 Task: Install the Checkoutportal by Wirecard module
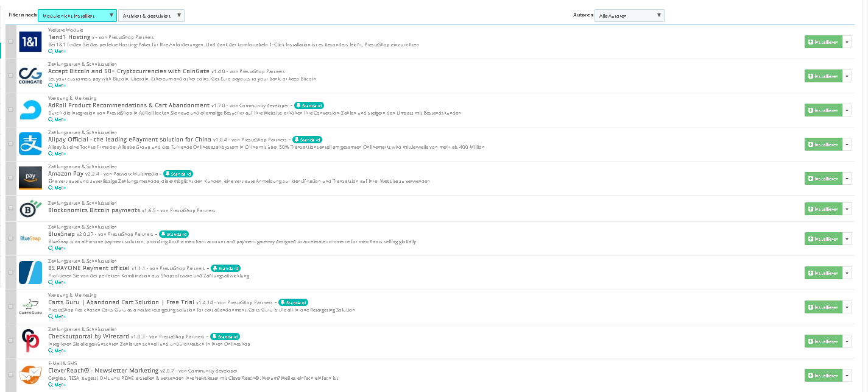coord(823,341)
